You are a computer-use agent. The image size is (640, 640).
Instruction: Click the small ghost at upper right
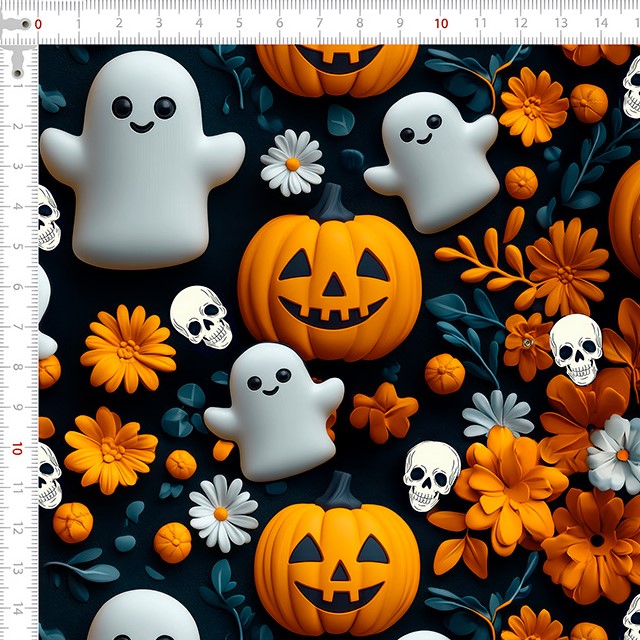(432, 162)
